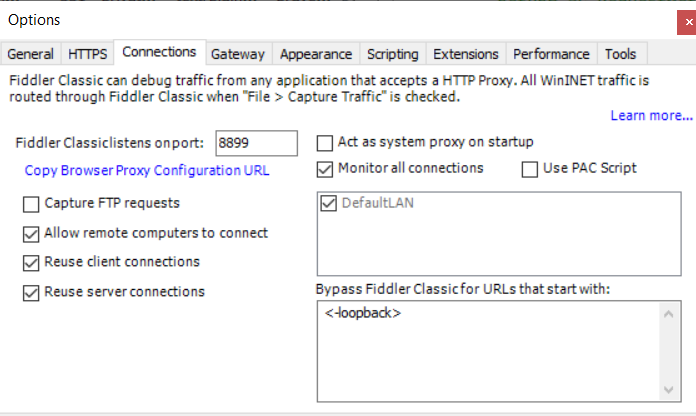The width and height of the screenshot is (696, 416).
Task: Disable Reuse client connections
Action: pyautogui.click(x=30, y=263)
